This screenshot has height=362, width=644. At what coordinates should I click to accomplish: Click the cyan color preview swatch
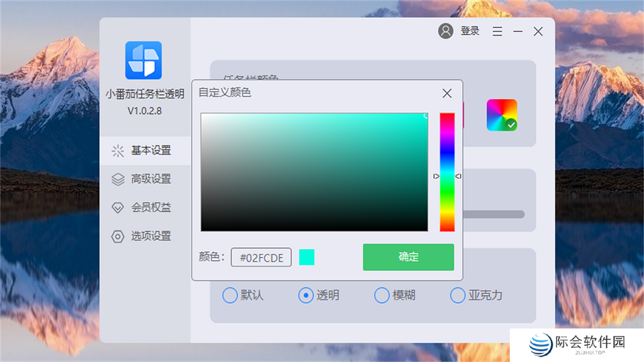[x=307, y=257]
